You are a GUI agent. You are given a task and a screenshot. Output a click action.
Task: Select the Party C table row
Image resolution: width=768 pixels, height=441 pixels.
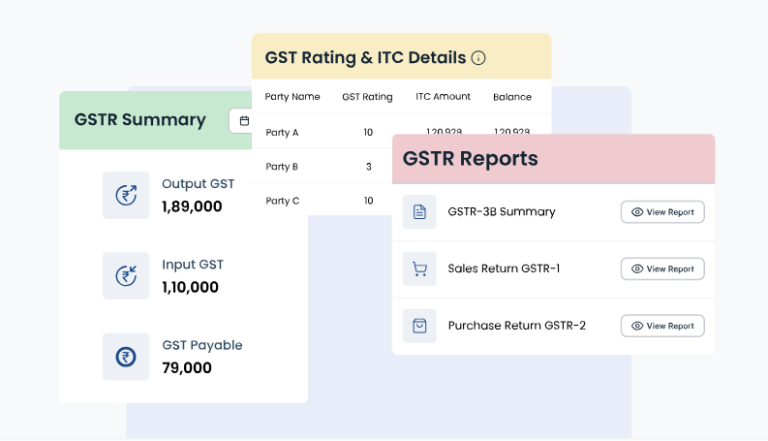(x=320, y=200)
